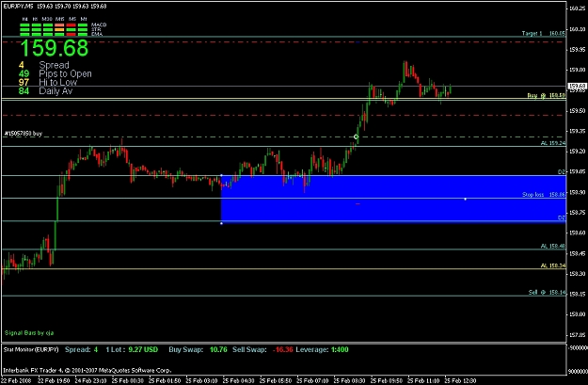The image size is (588, 385).
Task: Click the M1 EMA green signal bar
Action: point(83,34)
